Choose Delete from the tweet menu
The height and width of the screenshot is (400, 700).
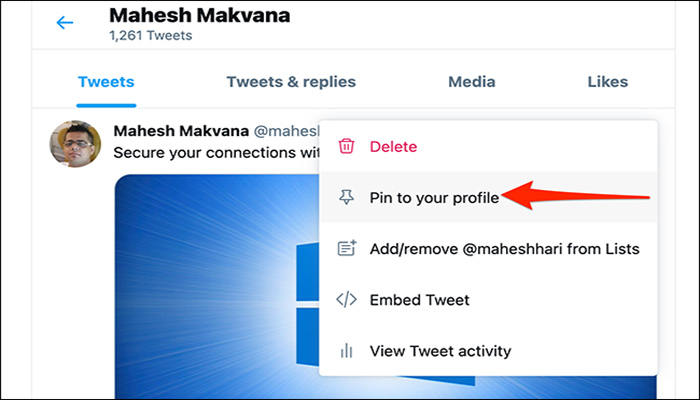pyautogui.click(x=393, y=146)
